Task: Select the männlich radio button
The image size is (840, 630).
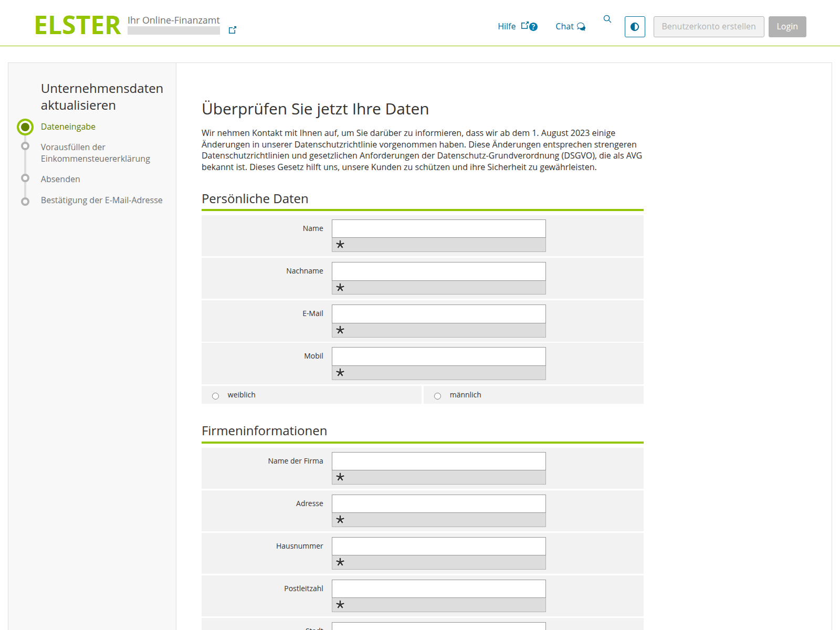Action: point(437,396)
